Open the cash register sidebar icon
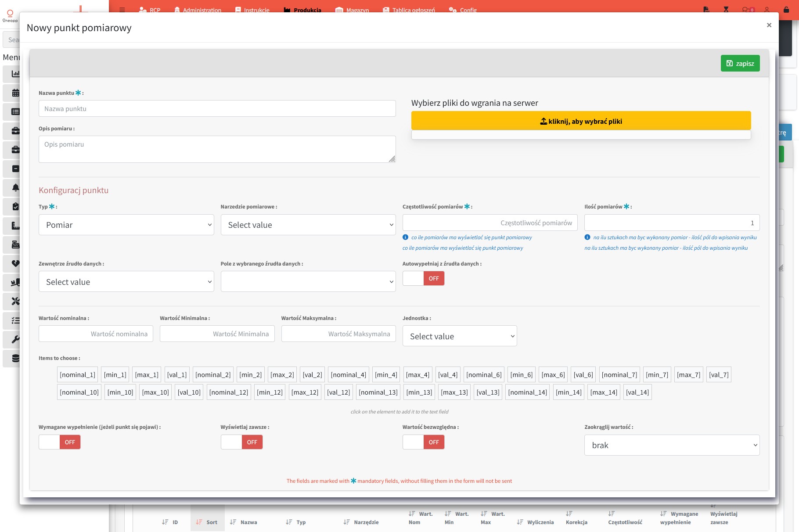The width and height of the screenshot is (799, 532). [15, 244]
